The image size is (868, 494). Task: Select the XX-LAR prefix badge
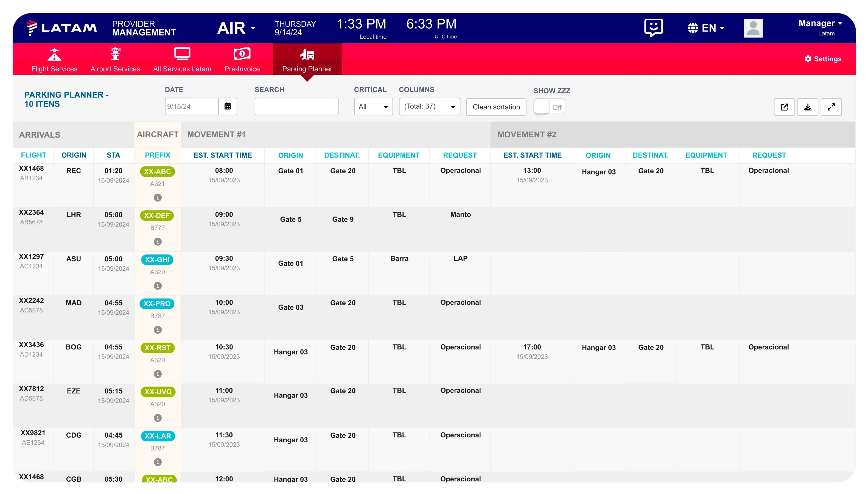158,436
